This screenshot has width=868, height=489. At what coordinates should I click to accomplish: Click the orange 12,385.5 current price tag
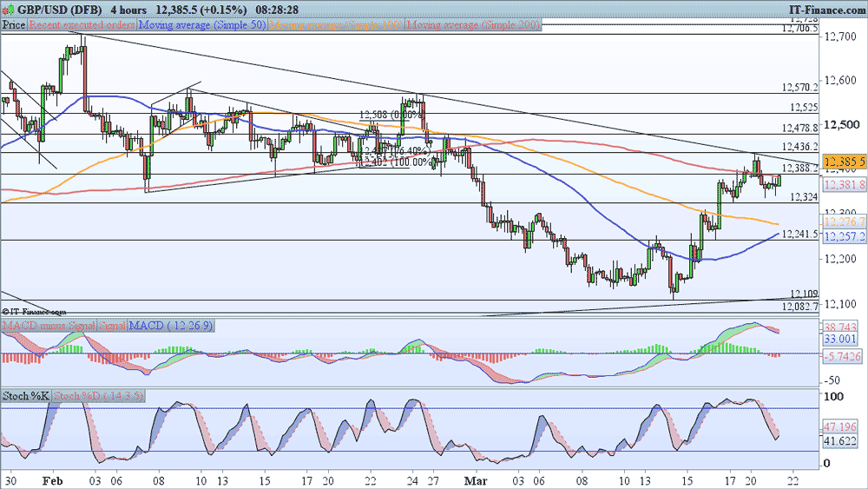coord(845,162)
